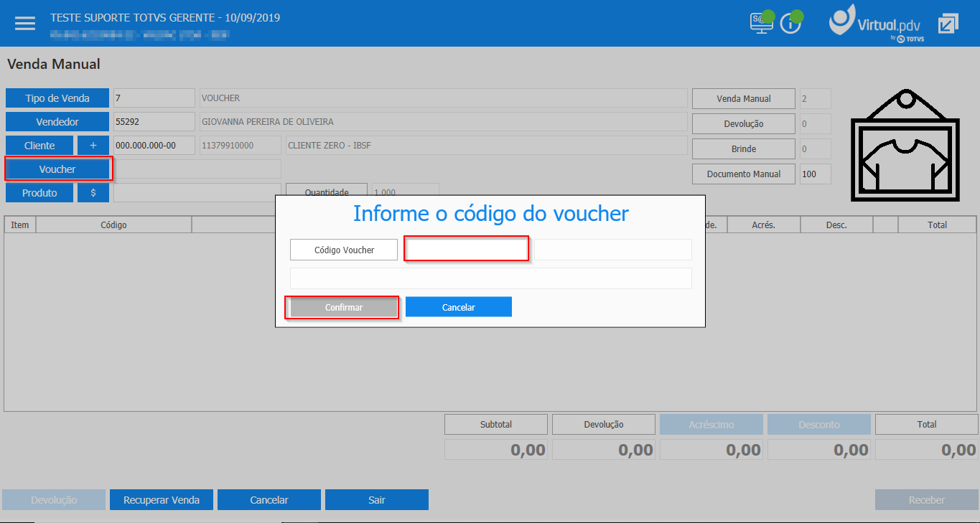Click the Documento Manual button
The height and width of the screenshot is (523, 980).
tap(744, 174)
